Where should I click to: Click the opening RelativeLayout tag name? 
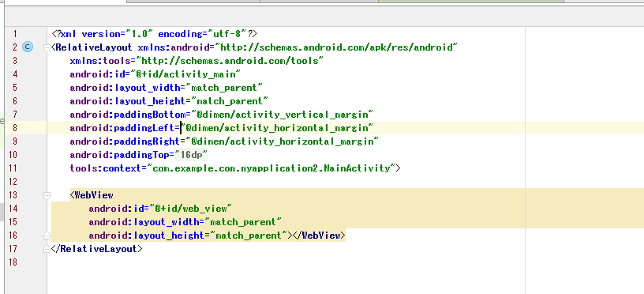94,47
